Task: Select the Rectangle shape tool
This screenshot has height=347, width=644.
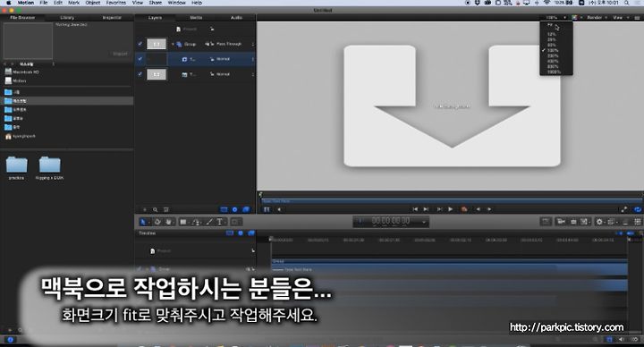Action: (x=183, y=222)
